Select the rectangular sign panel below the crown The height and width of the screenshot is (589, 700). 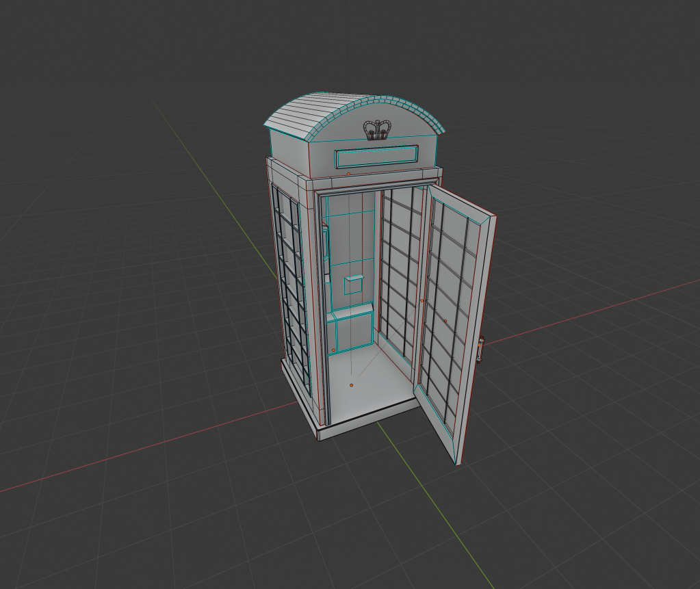click(376, 157)
